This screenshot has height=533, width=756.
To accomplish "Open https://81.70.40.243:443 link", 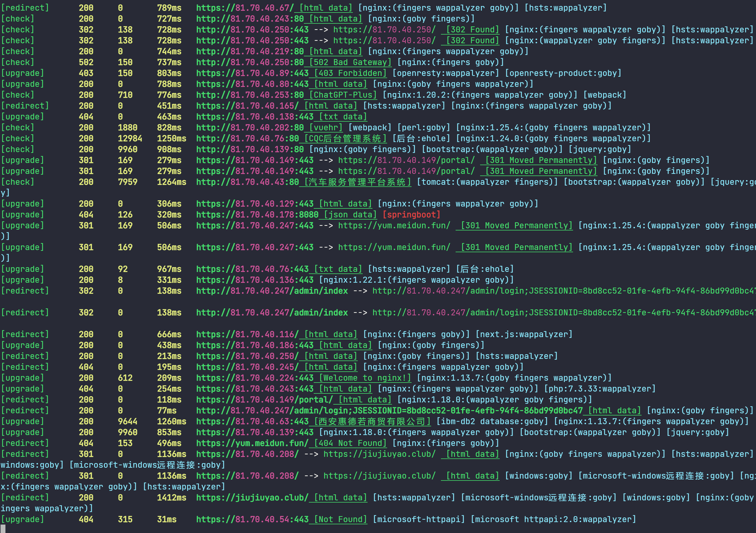I will [255, 388].
